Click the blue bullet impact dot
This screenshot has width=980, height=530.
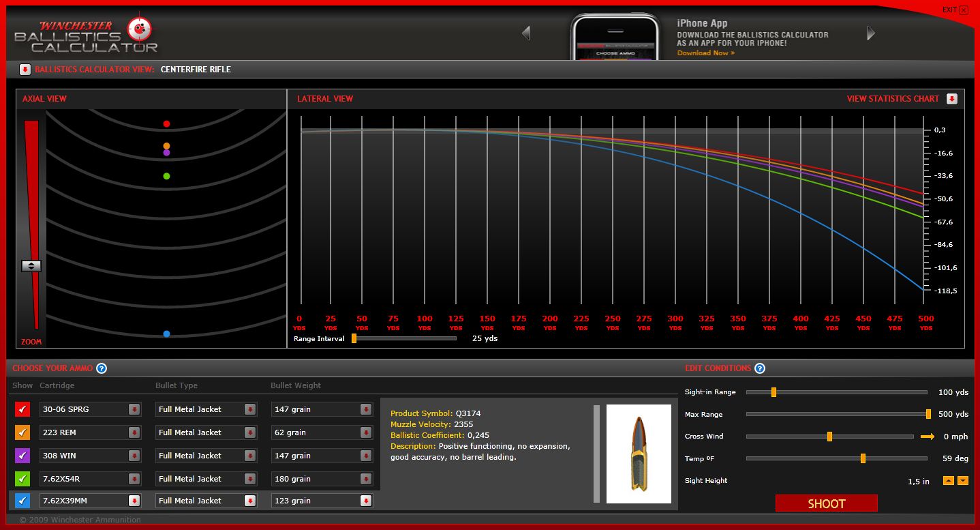tap(166, 334)
